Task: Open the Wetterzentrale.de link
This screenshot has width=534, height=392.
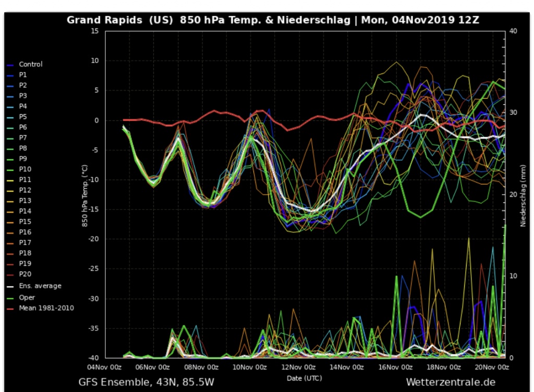Action: [x=450, y=382]
